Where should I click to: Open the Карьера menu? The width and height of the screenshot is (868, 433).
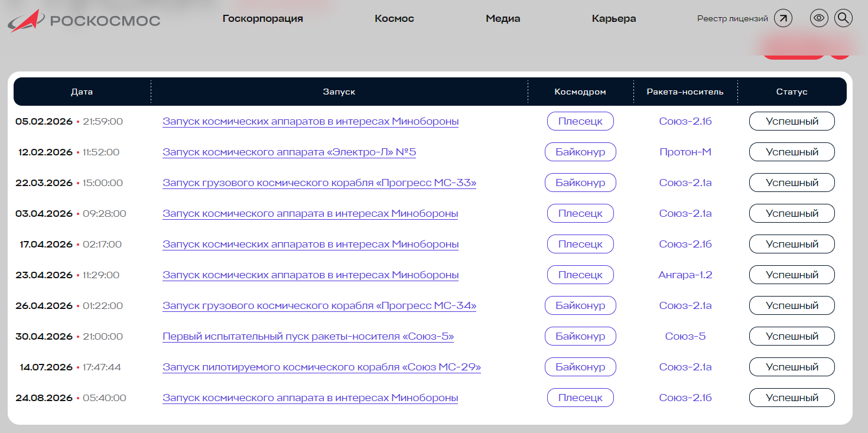tap(614, 18)
